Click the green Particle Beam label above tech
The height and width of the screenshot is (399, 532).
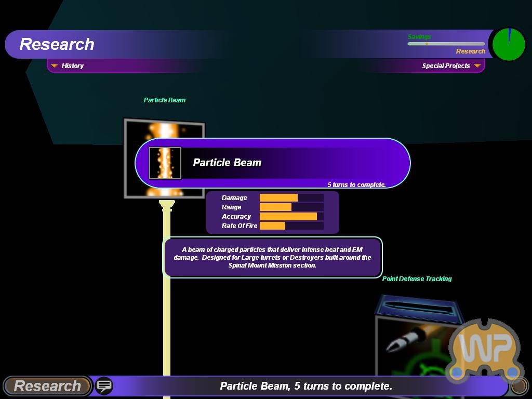pos(164,100)
